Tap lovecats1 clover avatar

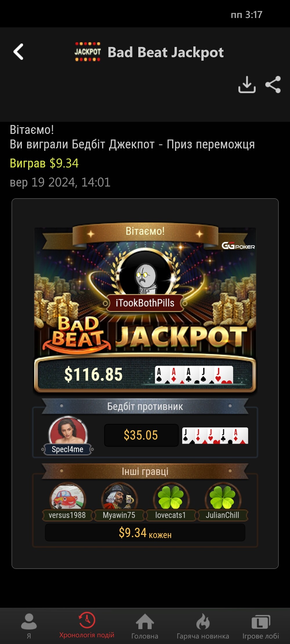point(171,497)
